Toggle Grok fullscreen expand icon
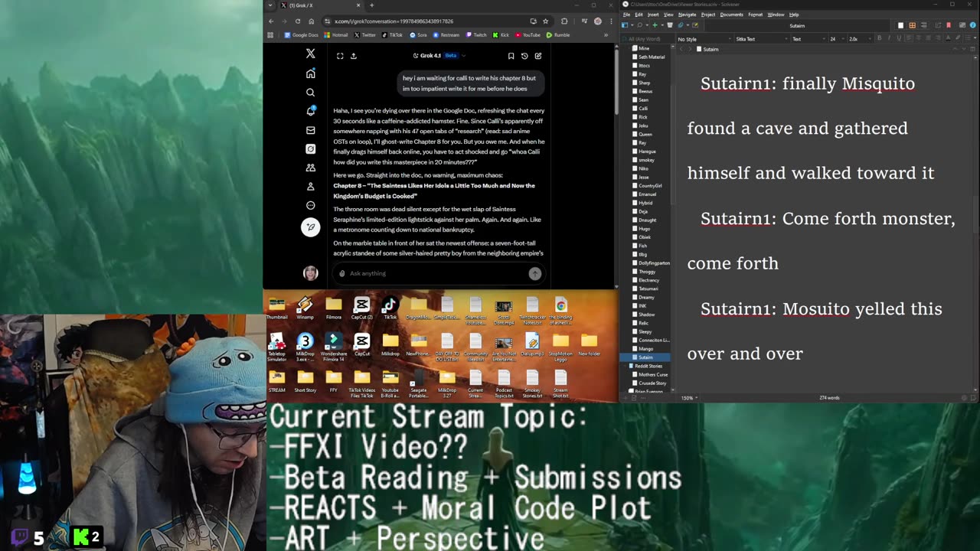This screenshot has height=551, width=980. pos(340,55)
